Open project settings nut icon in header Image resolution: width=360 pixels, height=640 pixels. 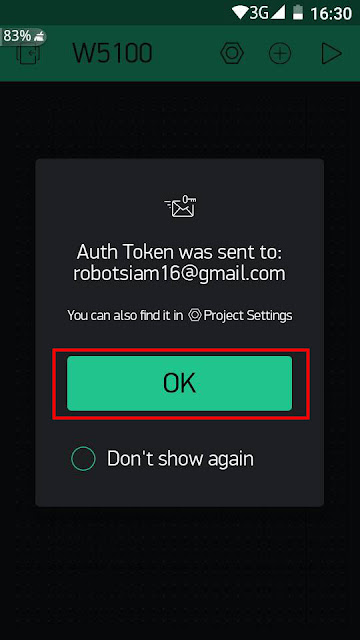(232, 53)
